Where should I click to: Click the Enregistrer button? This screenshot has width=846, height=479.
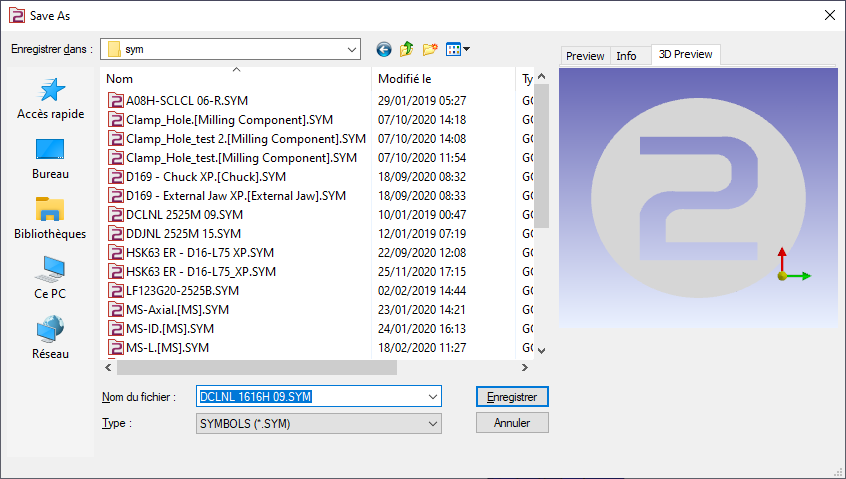[512, 397]
